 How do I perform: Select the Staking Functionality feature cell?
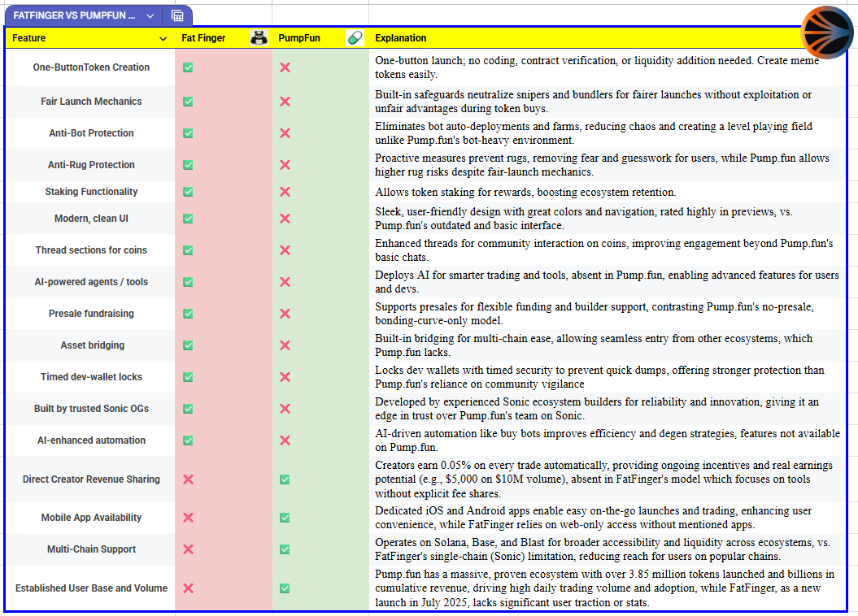tap(91, 192)
